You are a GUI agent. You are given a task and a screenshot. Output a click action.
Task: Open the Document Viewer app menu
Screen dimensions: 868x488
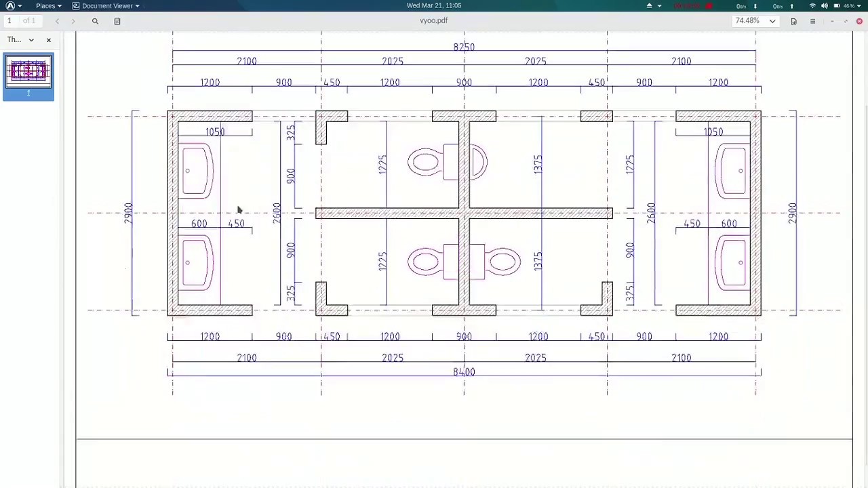point(106,5)
